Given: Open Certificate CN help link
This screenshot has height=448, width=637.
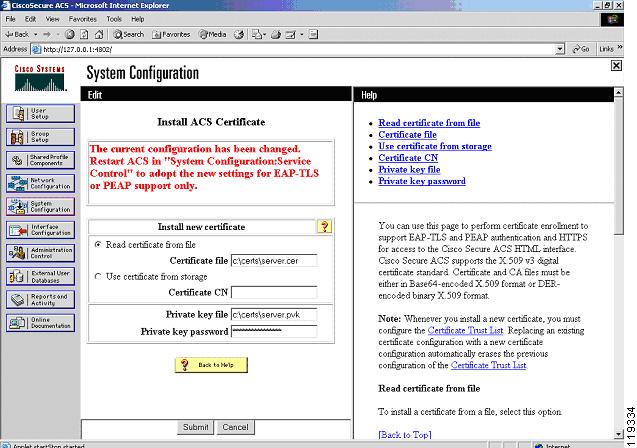Looking at the screenshot, I should click(x=408, y=158).
